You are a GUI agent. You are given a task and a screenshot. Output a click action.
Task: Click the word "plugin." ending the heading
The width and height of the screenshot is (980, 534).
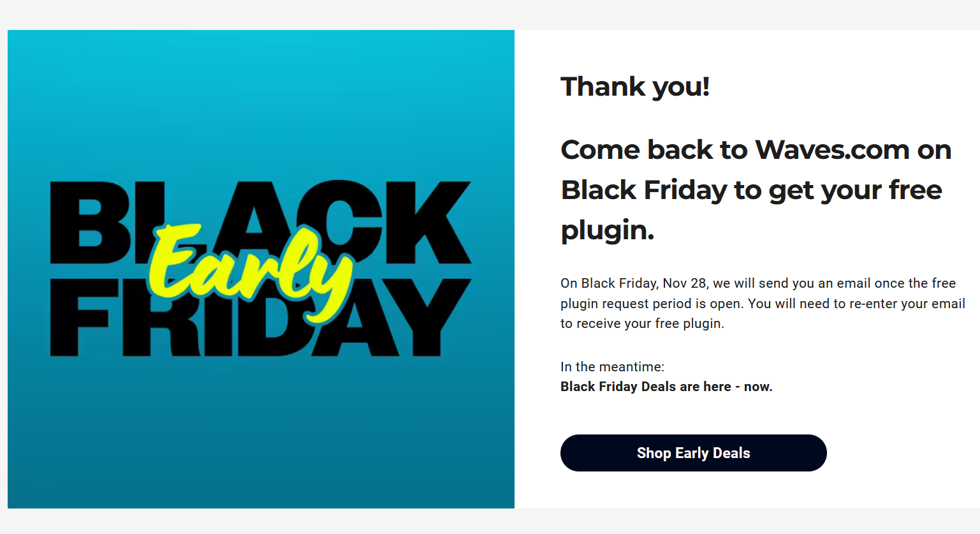[607, 230]
